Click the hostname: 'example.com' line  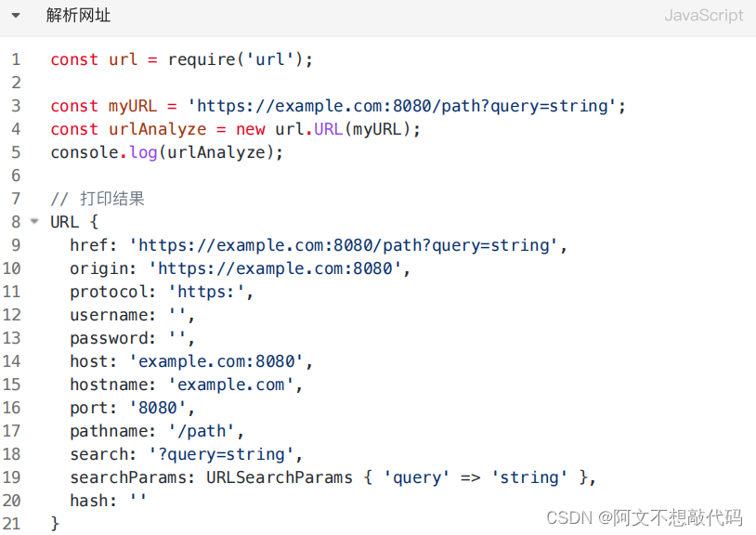[x=186, y=385]
